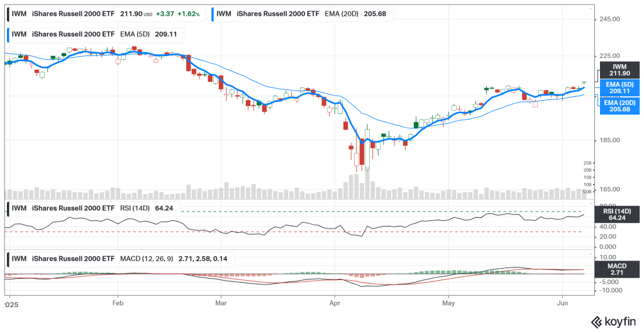The height and width of the screenshot is (333, 644).
Task: Click the IWM 211.90 price axis tag
Action: click(619, 70)
